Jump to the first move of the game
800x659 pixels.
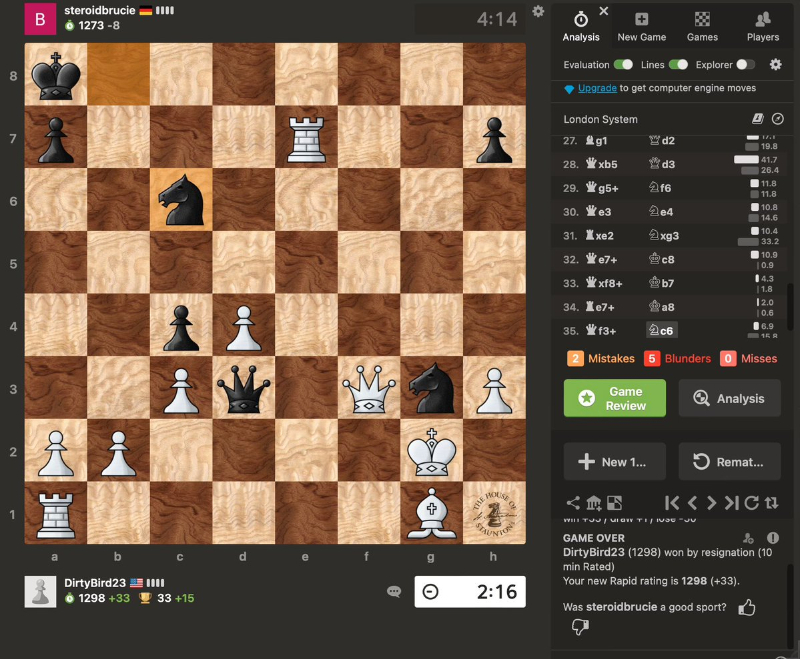[x=673, y=503]
